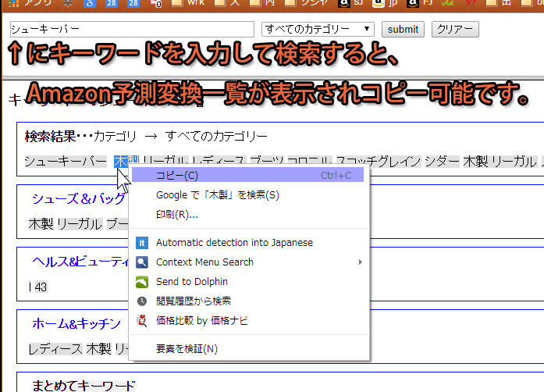544x392 pixels.
Task: Click the クリアー button
Action: click(455, 29)
